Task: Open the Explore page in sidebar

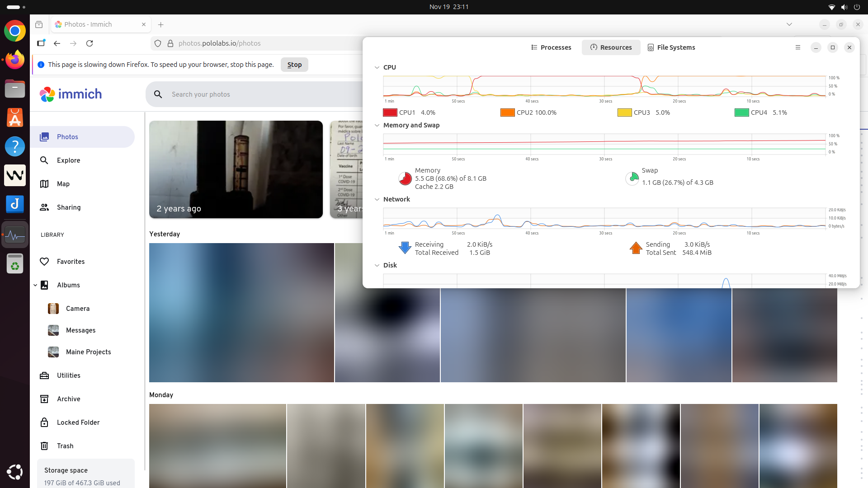Action: tap(68, 160)
